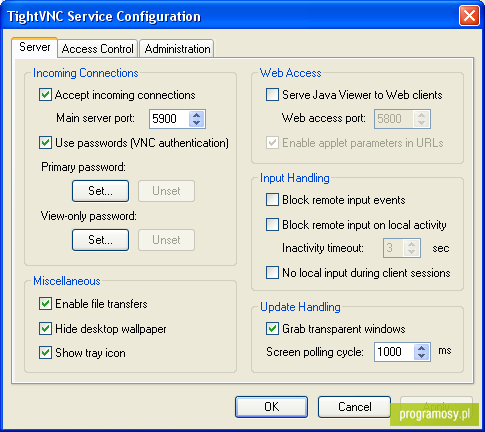Click the Screen polling cycle field 1000
Image resolution: width=485 pixels, height=432 pixels.
[x=394, y=352]
